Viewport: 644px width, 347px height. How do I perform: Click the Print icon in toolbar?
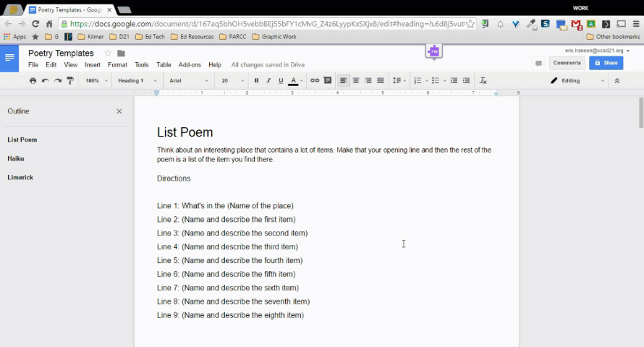(33, 81)
